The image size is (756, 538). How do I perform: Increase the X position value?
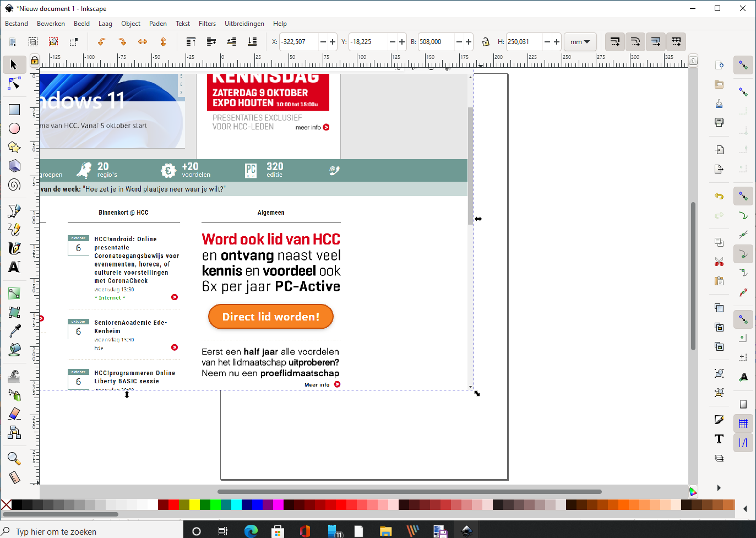[332, 42]
